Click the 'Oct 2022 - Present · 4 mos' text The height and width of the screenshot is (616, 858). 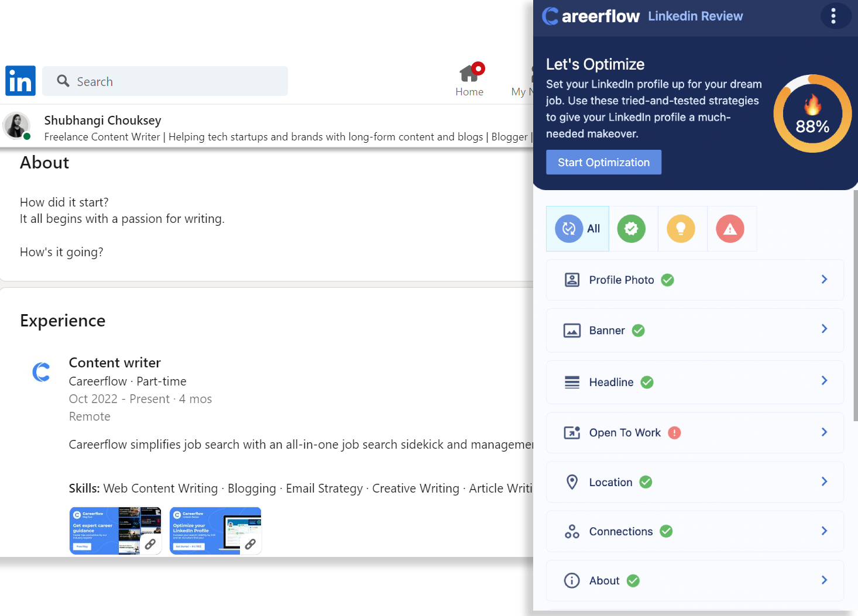click(140, 399)
